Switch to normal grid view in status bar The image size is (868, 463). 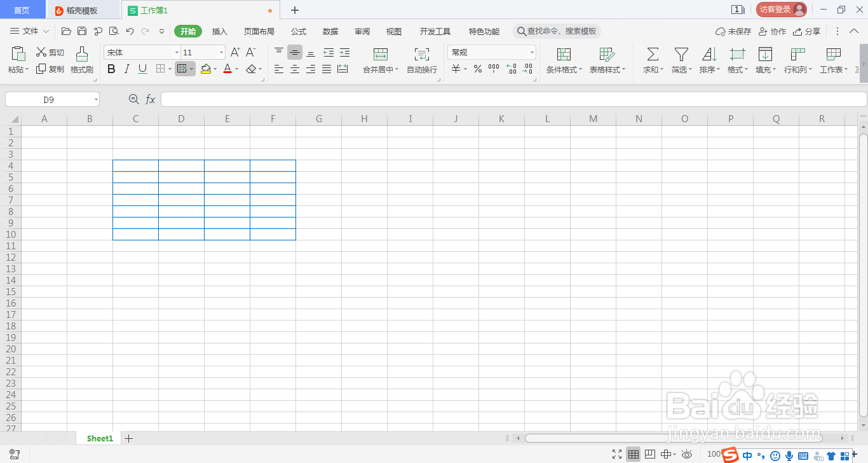(634, 454)
